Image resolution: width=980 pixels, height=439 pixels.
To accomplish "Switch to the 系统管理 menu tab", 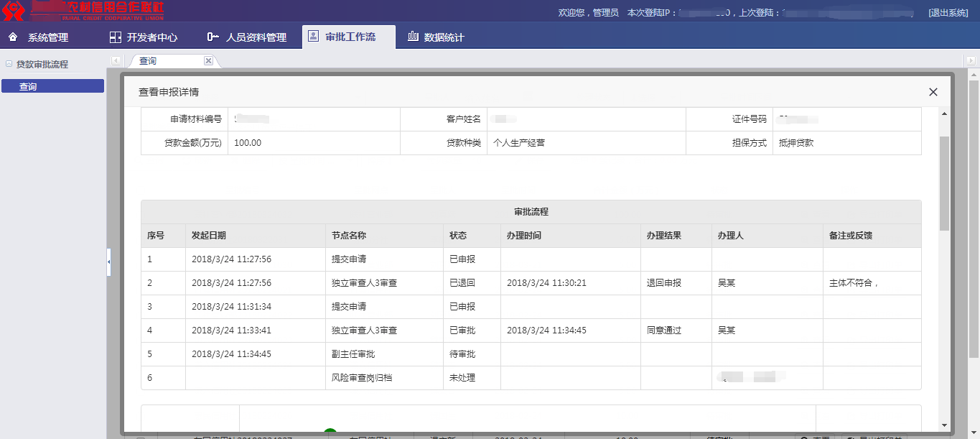I will (48, 37).
